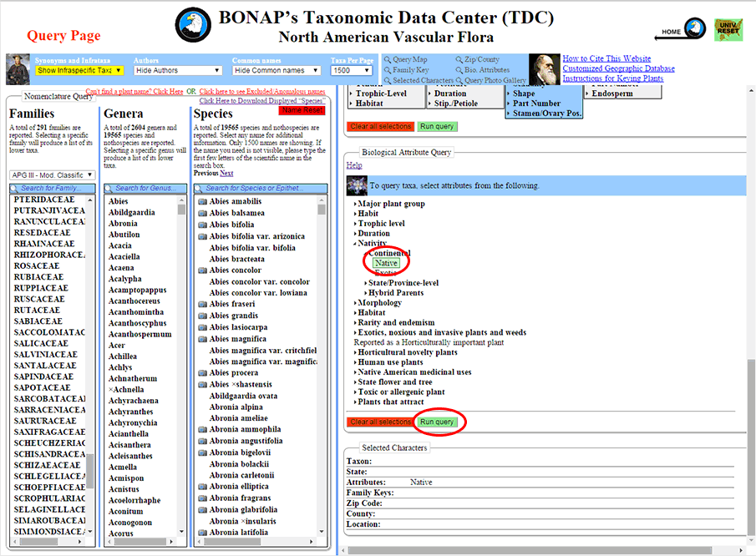Open the Query Map magnifier icon
The image size is (756, 556).
pyautogui.click(x=389, y=58)
